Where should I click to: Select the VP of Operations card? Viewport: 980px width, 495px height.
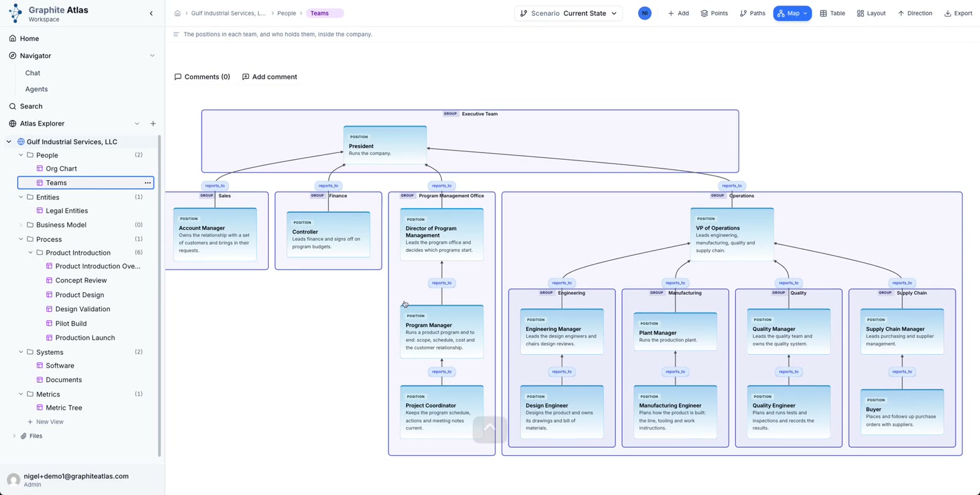point(732,234)
